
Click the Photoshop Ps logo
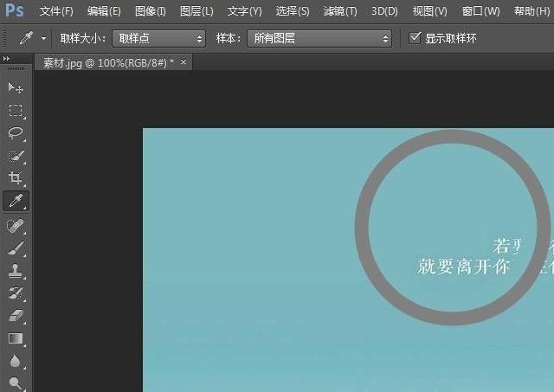click(15, 10)
